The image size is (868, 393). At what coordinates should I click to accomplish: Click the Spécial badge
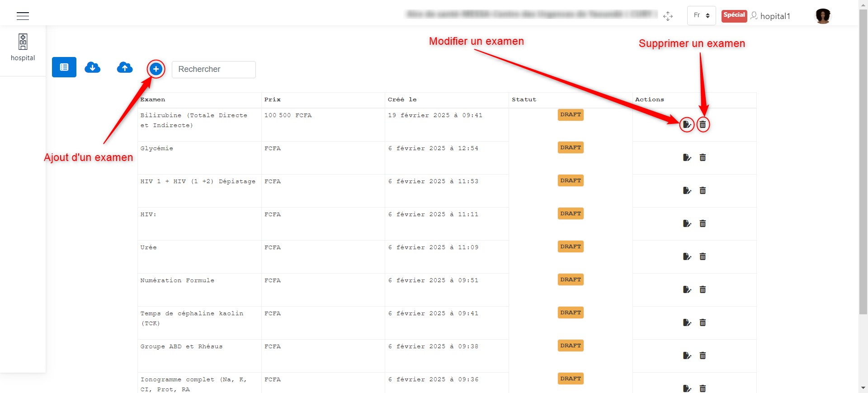coord(734,16)
